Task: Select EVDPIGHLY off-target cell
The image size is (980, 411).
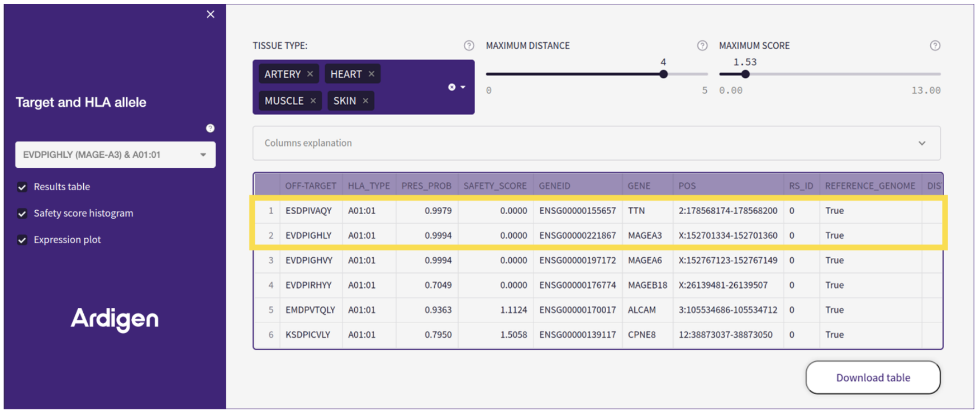Action: pos(311,235)
